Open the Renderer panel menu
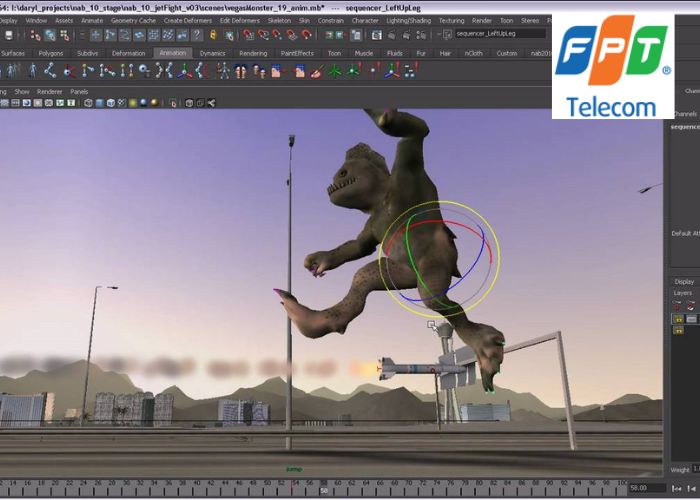The image size is (700, 500). tap(50, 91)
